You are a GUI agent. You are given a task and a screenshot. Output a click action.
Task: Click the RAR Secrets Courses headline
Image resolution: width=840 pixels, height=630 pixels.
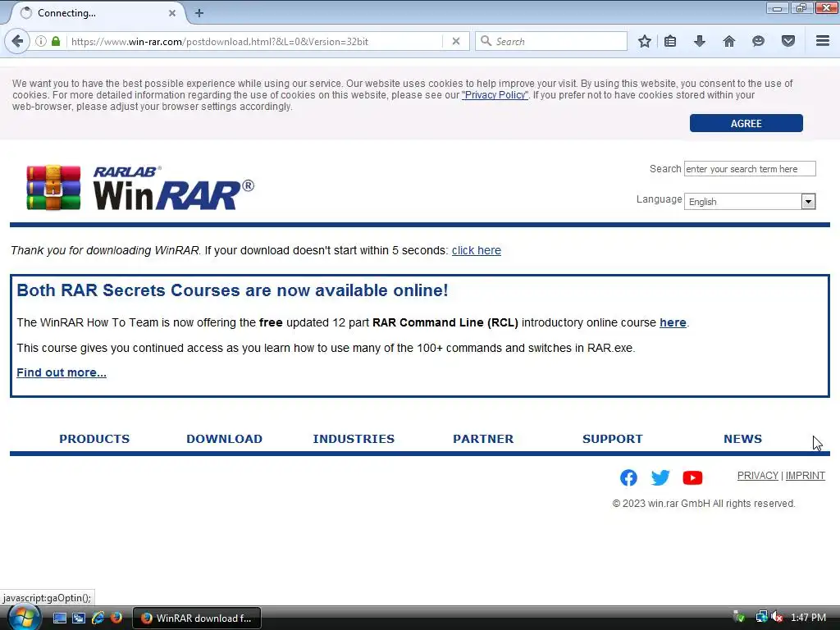click(232, 290)
